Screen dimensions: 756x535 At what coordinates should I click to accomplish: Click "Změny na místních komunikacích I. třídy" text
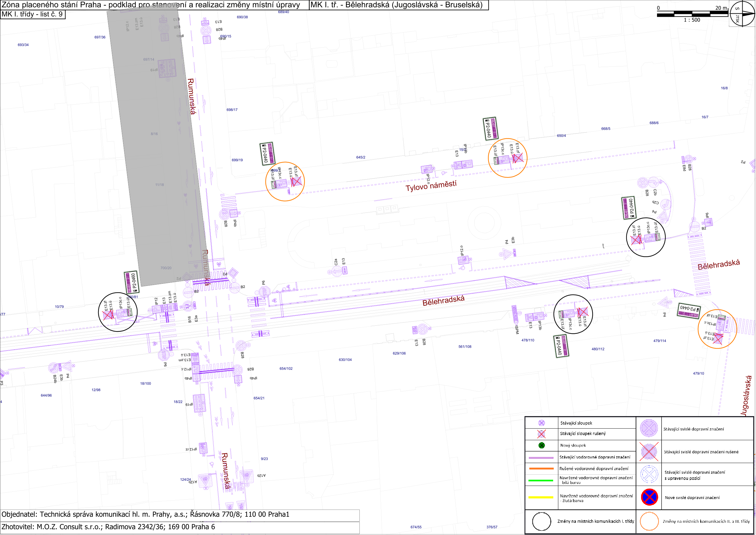coord(596,521)
